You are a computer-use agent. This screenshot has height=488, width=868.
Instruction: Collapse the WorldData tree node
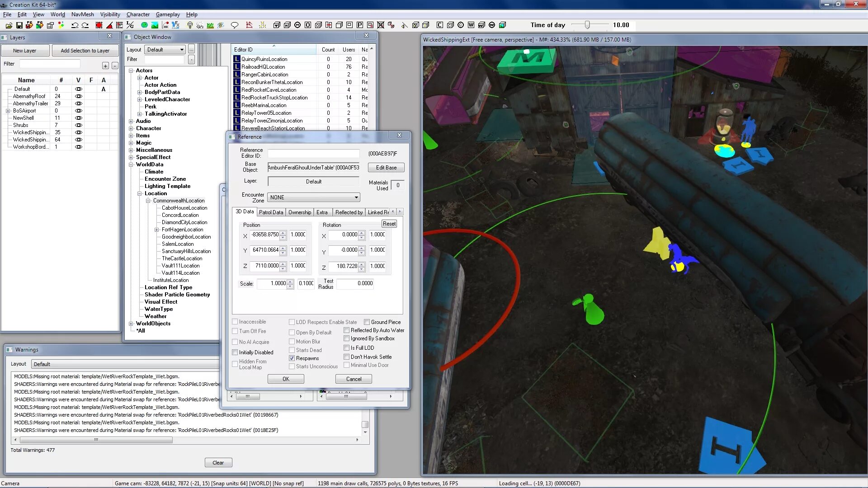point(131,164)
